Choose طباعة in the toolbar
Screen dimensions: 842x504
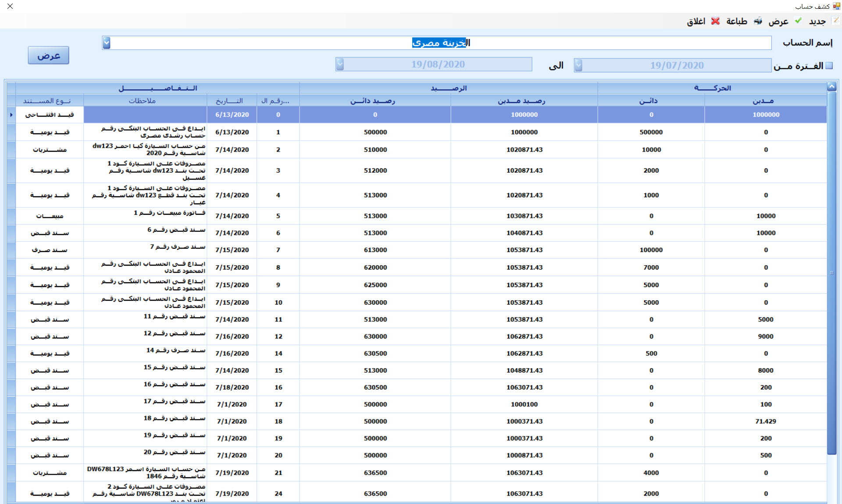(x=737, y=21)
